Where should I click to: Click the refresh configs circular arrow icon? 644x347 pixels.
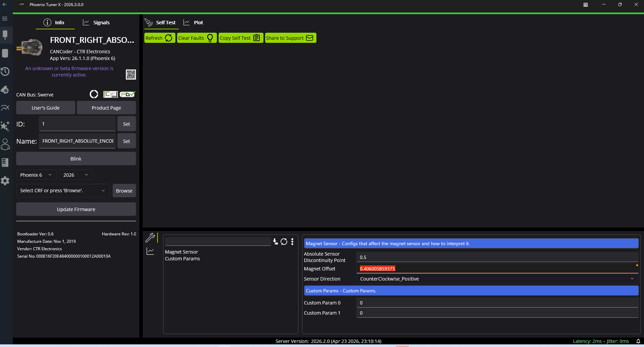tap(284, 241)
